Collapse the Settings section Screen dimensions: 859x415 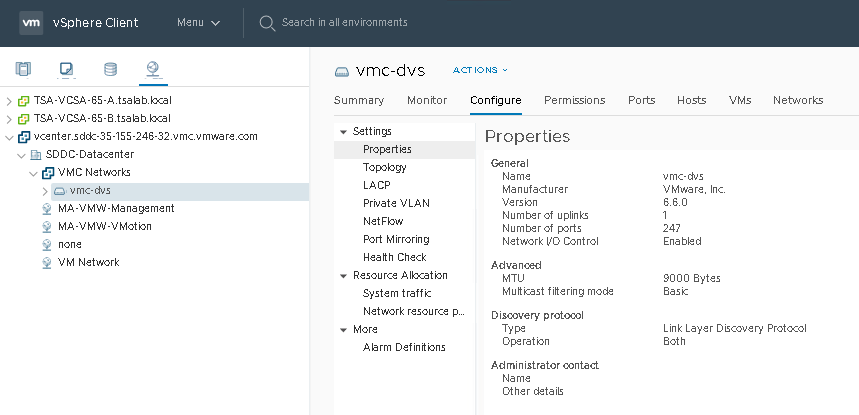[x=343, y=132]
